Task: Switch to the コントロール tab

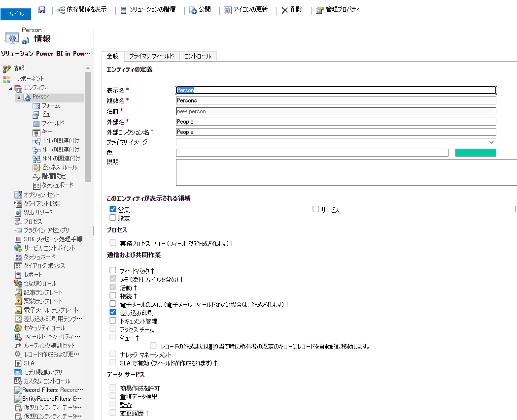Action: [x=198, y=56]
